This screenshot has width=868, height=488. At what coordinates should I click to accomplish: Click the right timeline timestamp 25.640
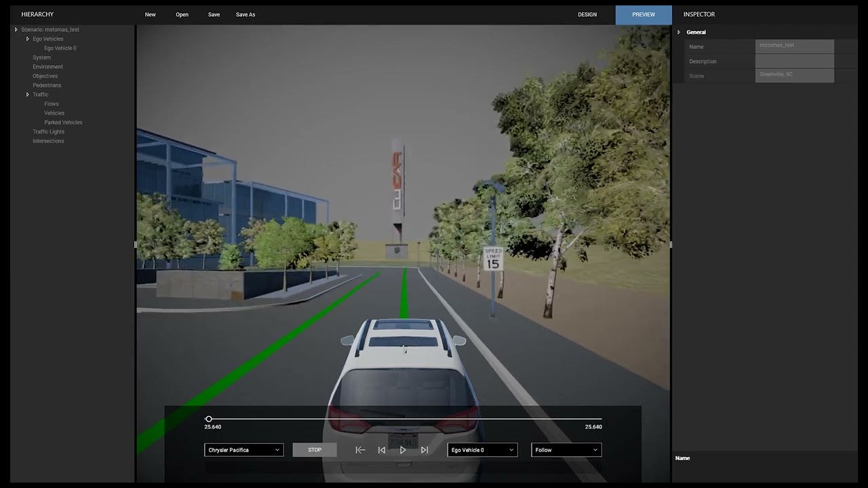[593, 427]
